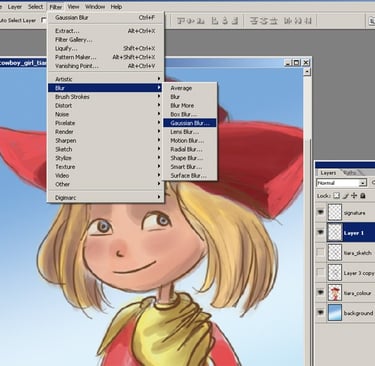Click the Align bottom edges icon
This screenshot has height=366, width=375.
pyautogui.click(x=200, y=21)
